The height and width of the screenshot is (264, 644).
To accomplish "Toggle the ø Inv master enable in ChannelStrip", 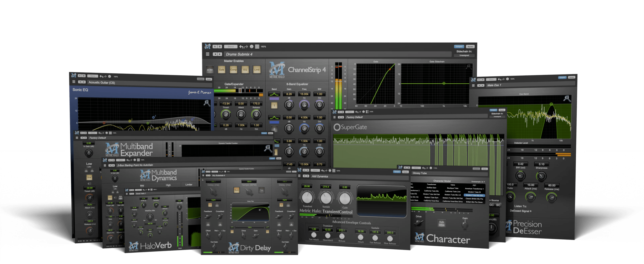I will pyautogui.click(x=210, y=70).
